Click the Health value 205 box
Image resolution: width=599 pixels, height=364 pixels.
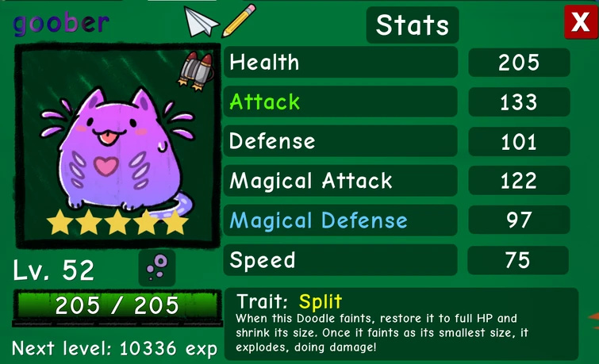(x=519, y=63)
